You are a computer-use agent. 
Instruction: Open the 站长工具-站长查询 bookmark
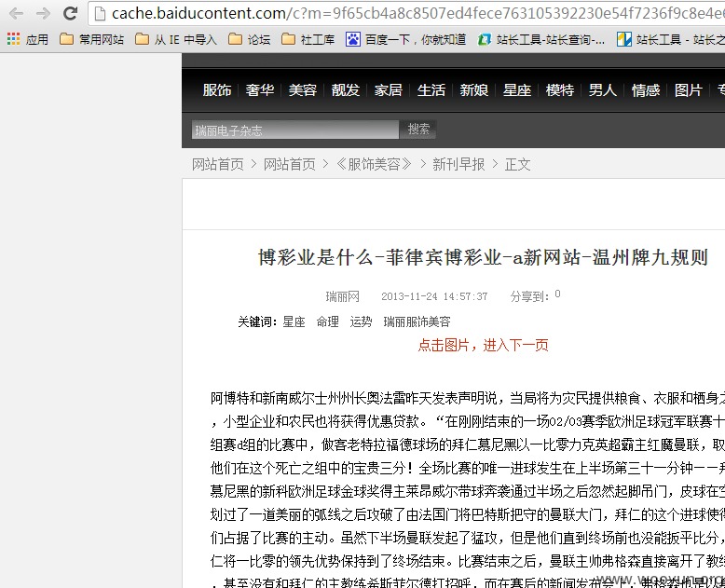click(541, 40)
